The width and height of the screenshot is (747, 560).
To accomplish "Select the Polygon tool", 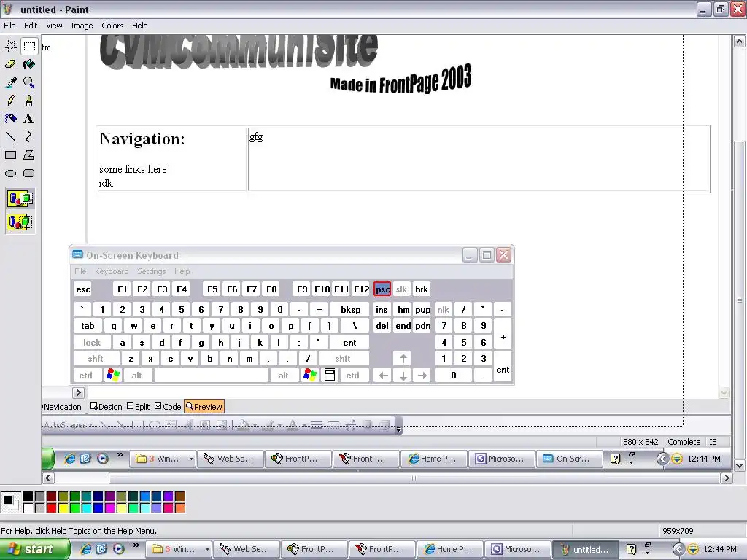I will (x=29, y=155).
